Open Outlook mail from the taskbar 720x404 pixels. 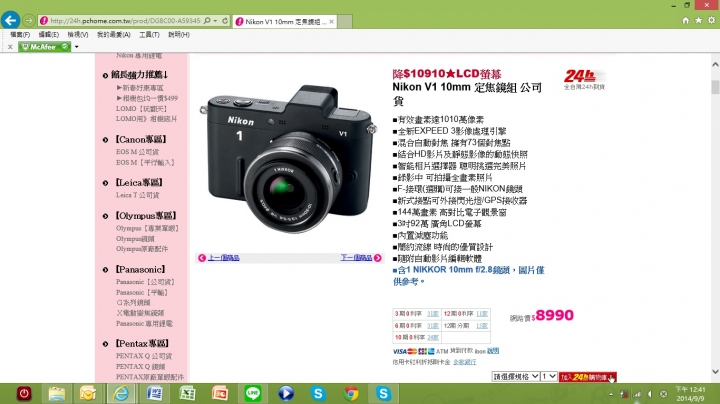(x=87, y=393)
